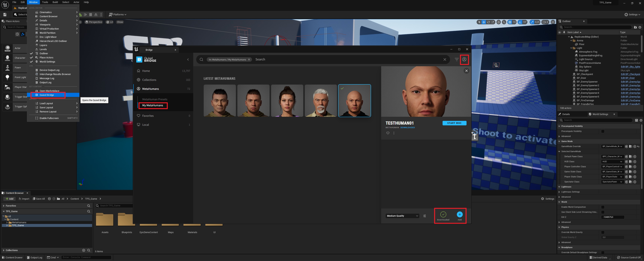
Task: Enable the Precompute Visibility checkbox
Action: click(x=602, y=131)
